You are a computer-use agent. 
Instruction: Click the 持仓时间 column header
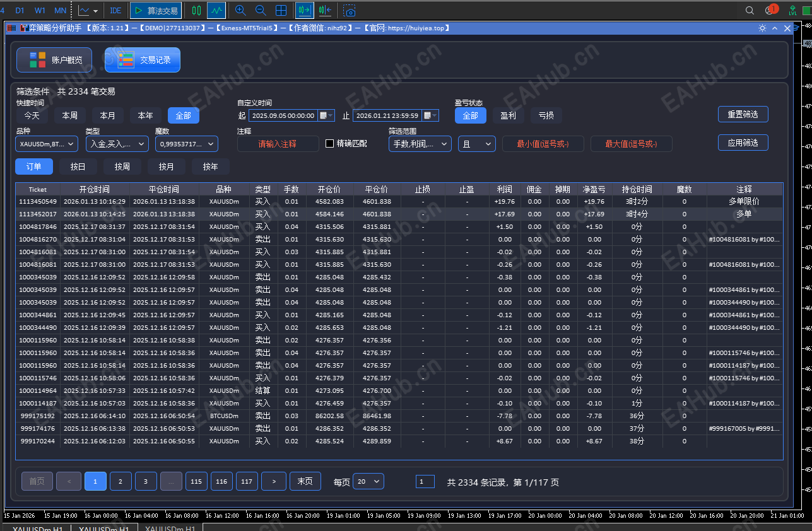tap(637, 189)
